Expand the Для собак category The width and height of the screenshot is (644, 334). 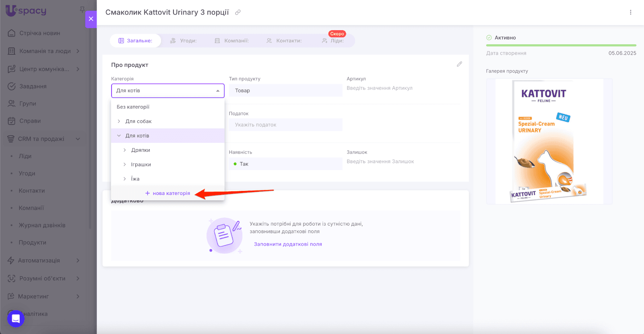pos(119,121)
